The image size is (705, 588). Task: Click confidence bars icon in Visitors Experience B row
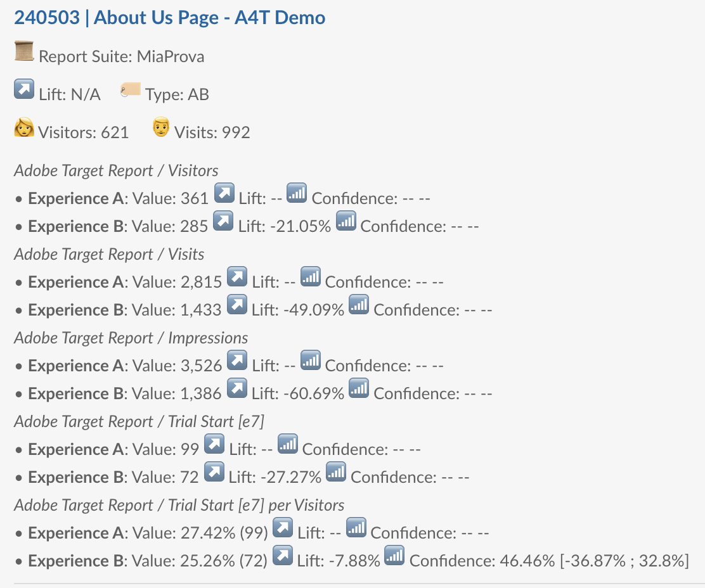346,221
